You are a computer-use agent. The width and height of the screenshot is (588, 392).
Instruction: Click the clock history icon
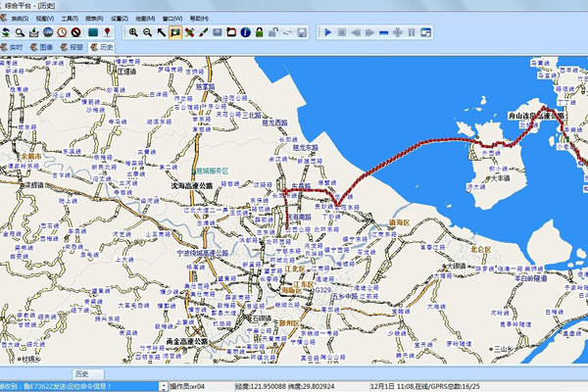pos(61,32)
